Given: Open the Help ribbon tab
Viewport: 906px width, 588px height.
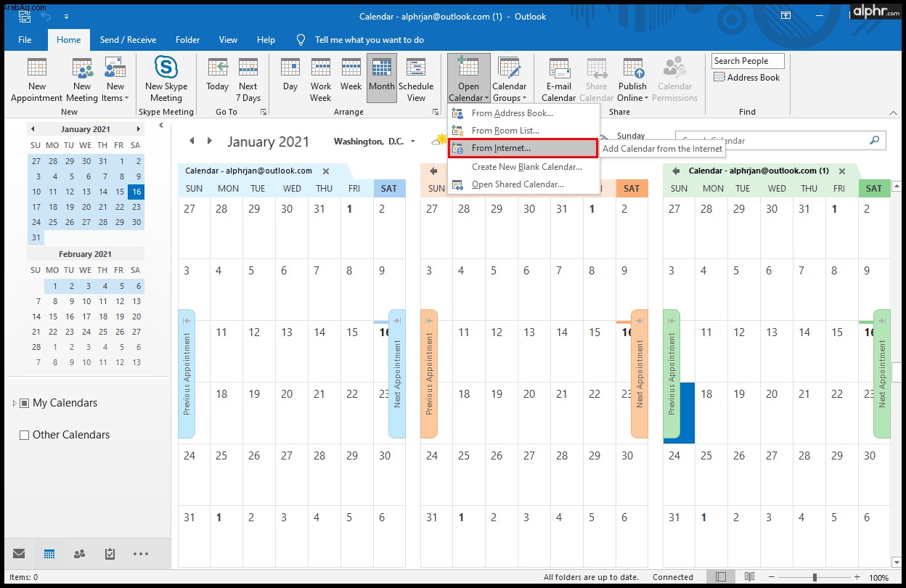Looking at the screenshot, I should click(x=266, y=40).
